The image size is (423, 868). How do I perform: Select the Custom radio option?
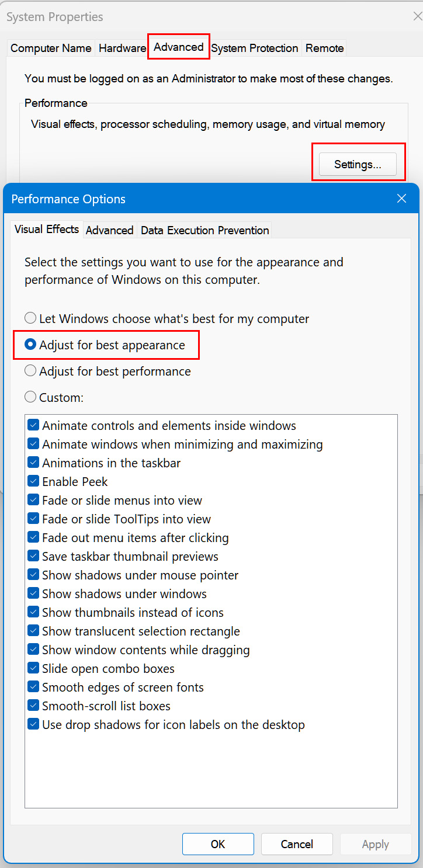tap(30, 398)
